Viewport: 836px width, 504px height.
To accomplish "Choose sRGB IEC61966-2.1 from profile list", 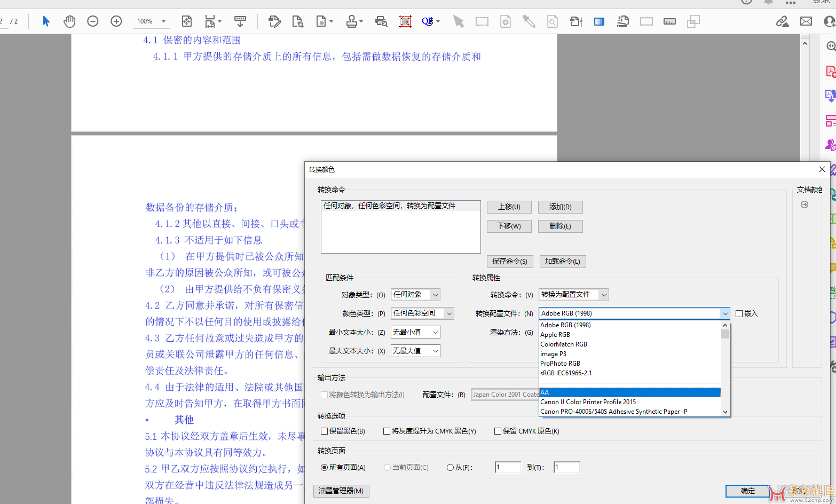I will click(x=566, y=373).
